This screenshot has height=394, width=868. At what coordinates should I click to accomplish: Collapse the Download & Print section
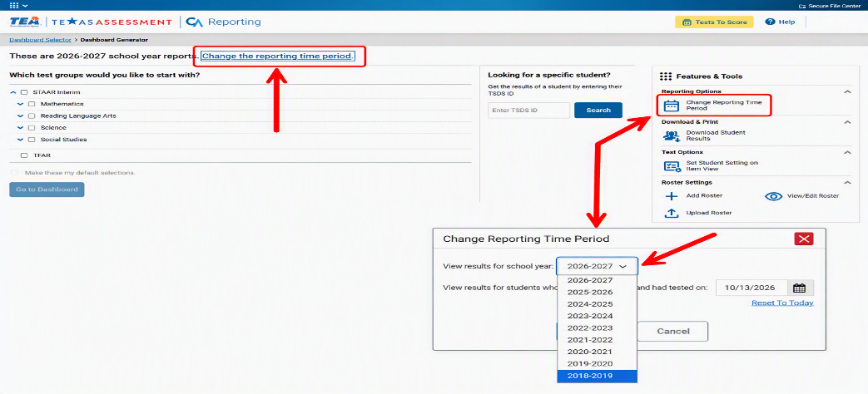pyautogui.click(x=846, y=121)
